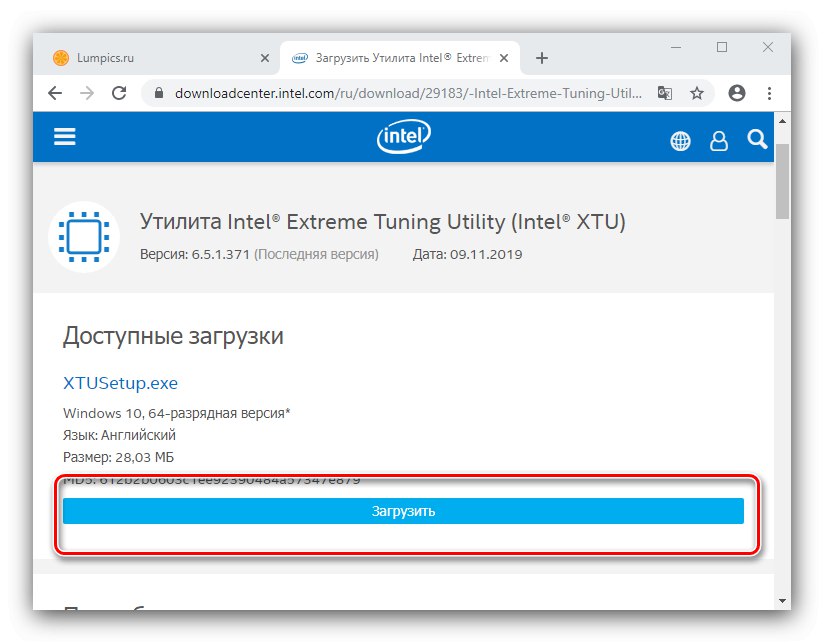Click the vertical scrollbar thumb
This screenshot has width=824, height=643.
pos(782,180)
